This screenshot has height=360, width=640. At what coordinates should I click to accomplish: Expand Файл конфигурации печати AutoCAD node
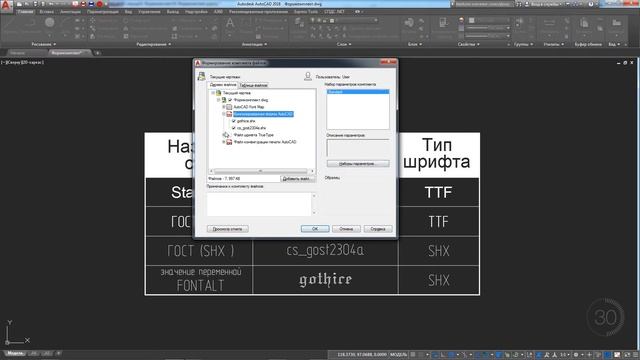(224, 142)
